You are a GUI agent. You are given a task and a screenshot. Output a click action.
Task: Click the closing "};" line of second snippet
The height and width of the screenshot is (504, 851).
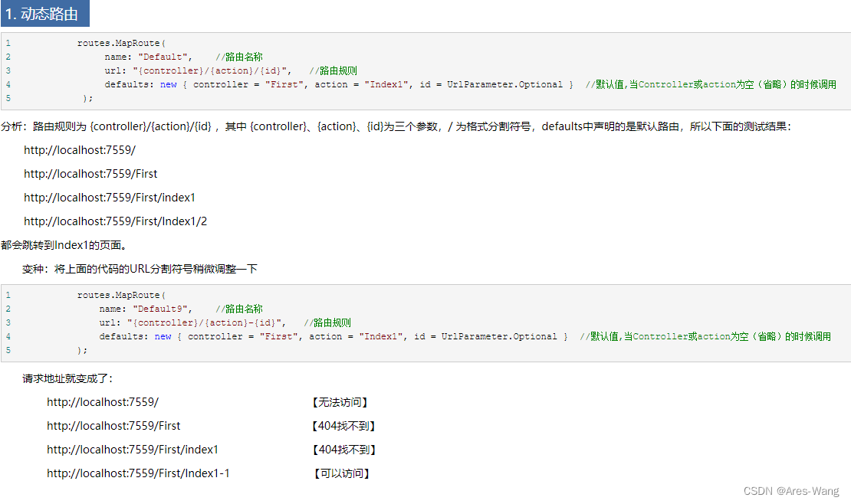[x=83, y=350]
